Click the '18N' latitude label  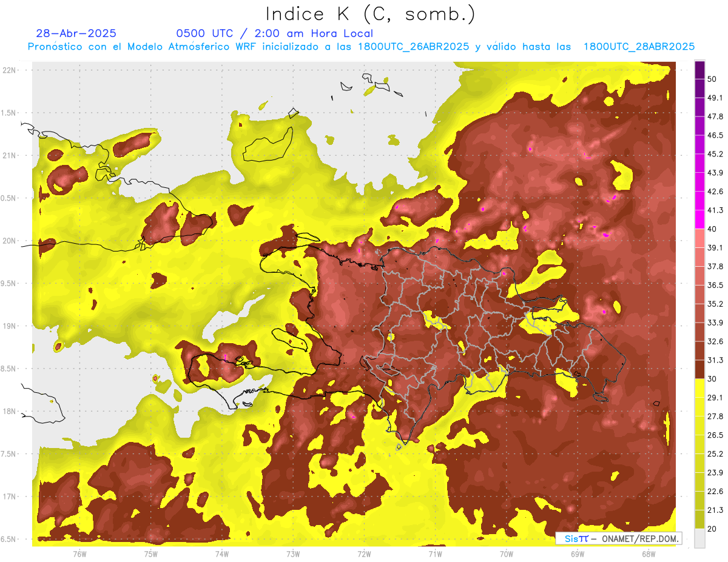click(x=10, y=411)
